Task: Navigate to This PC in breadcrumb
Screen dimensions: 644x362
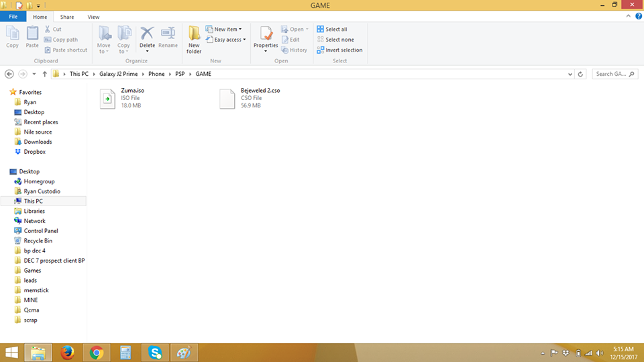Action: pyautogui.click(x=79, y=74)
